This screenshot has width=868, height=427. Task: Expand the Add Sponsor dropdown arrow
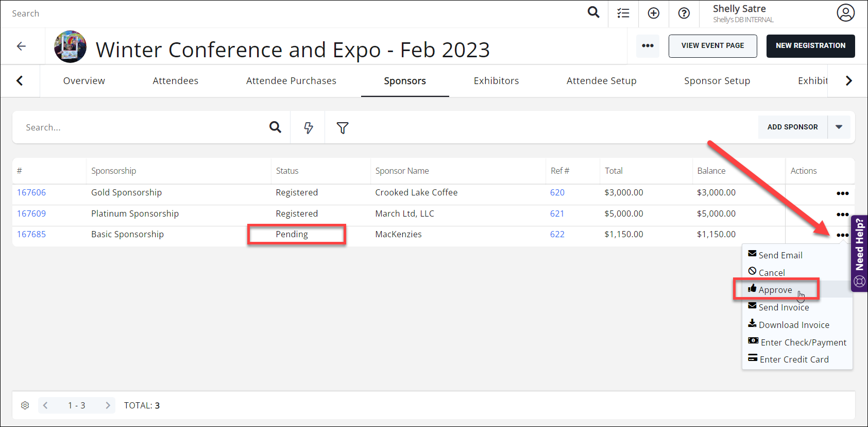(839, 127)
